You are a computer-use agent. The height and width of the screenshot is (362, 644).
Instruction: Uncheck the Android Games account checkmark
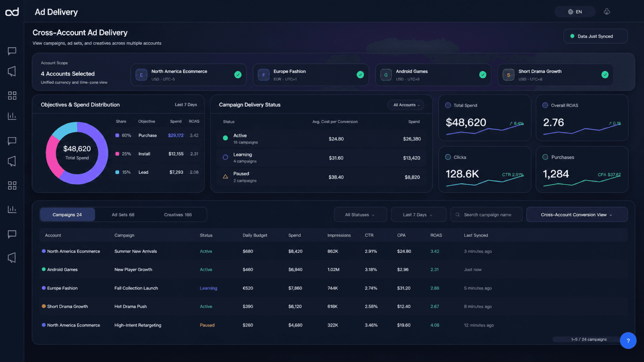tap(483, 75)
